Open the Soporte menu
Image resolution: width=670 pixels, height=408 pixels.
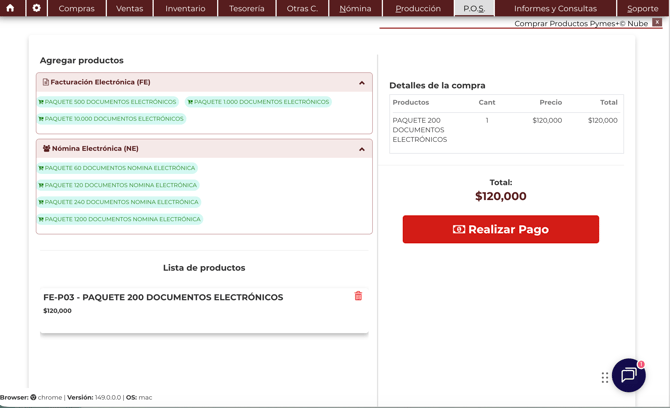[x=643, y=8]
